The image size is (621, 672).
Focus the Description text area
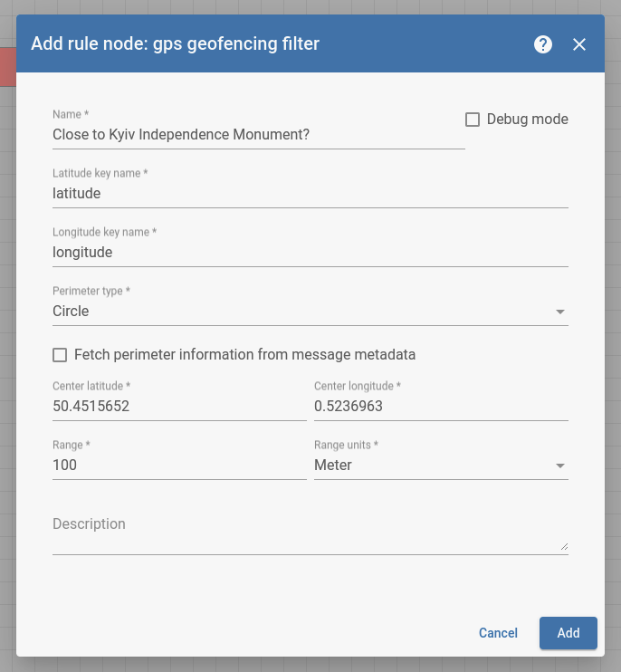coord(310,532)
